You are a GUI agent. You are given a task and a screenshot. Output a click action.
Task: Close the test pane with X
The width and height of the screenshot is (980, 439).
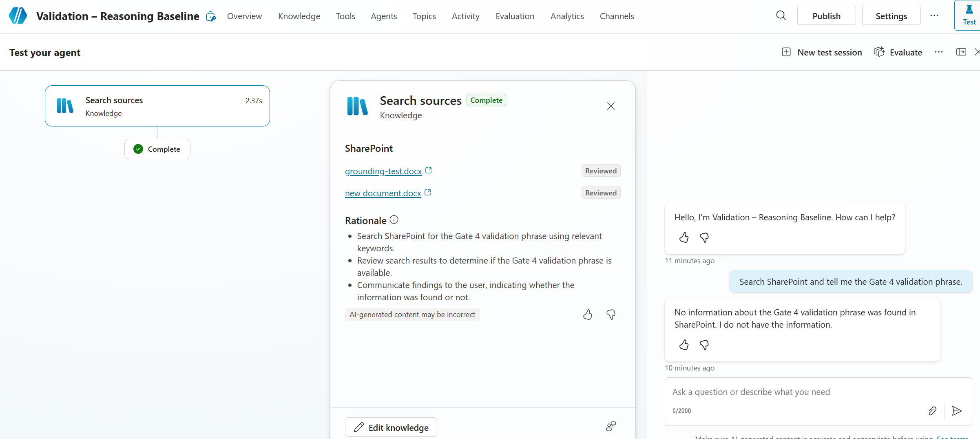click(x=976, y=52)
